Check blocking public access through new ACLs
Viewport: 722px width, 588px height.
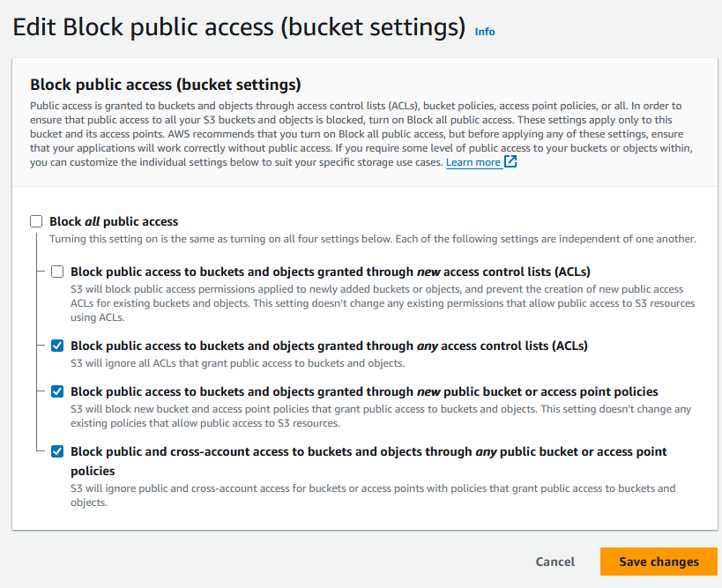tap(56, 272)
